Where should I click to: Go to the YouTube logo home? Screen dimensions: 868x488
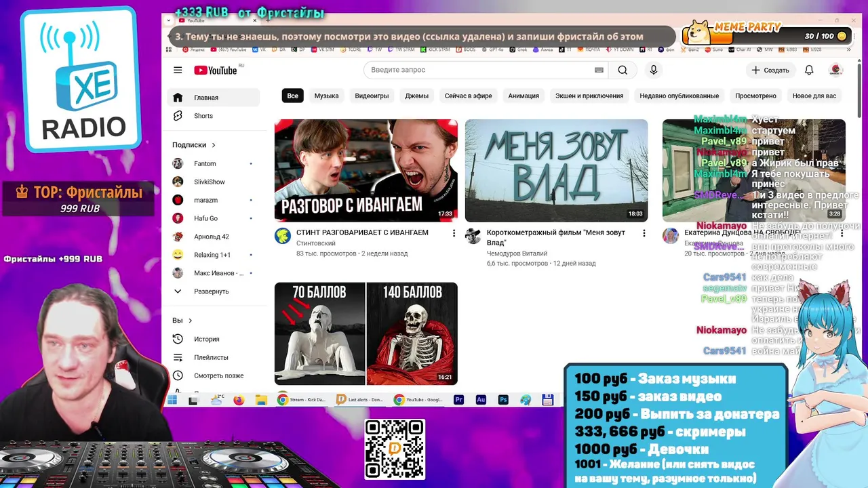coord(216,70)
